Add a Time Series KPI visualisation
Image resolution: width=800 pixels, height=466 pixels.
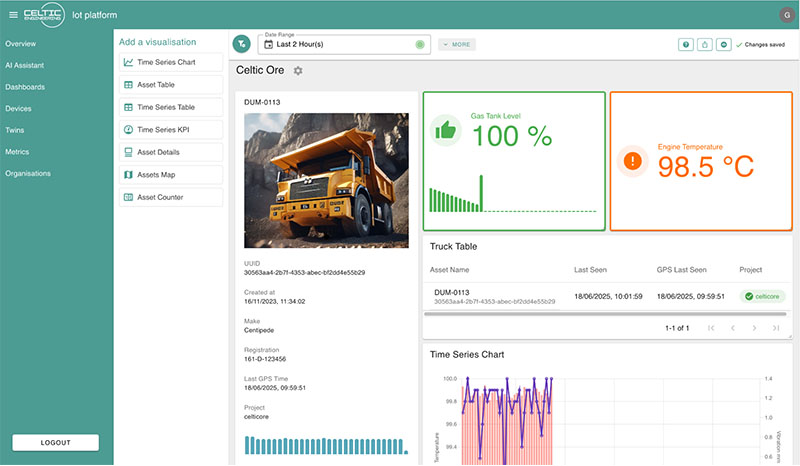click(x=171, y=130)
